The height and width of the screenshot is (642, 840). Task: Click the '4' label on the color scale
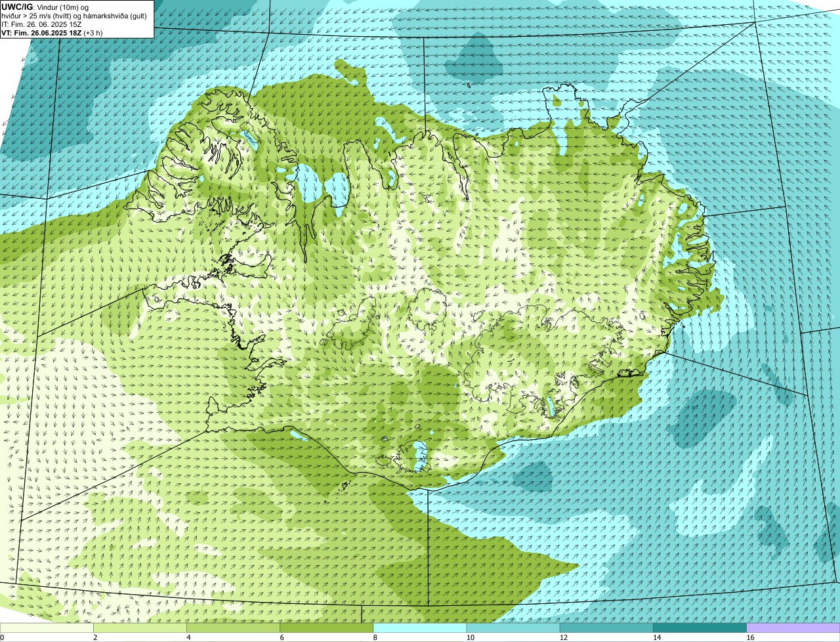coord(188,637)
